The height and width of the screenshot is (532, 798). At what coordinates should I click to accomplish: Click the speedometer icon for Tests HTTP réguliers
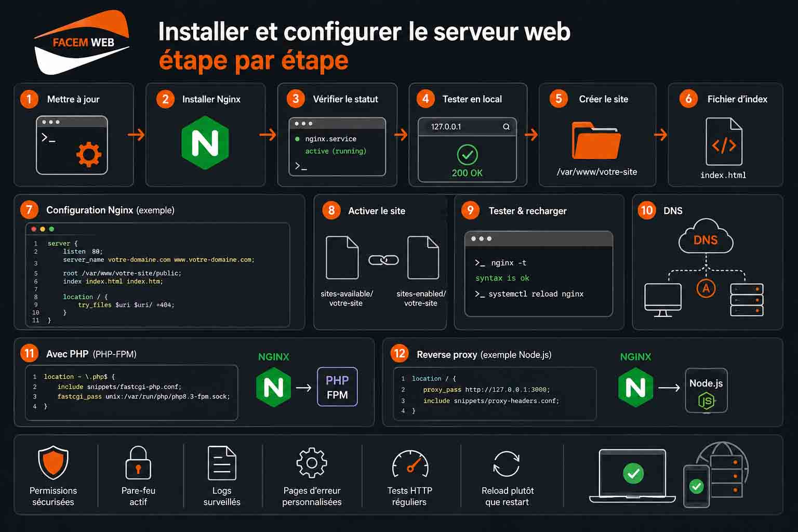(409, 464)
